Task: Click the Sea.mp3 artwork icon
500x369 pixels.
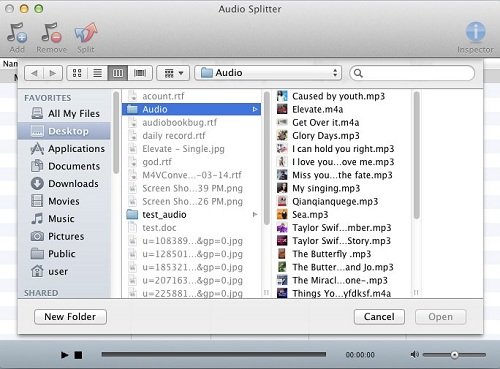Action: point(282,215)
